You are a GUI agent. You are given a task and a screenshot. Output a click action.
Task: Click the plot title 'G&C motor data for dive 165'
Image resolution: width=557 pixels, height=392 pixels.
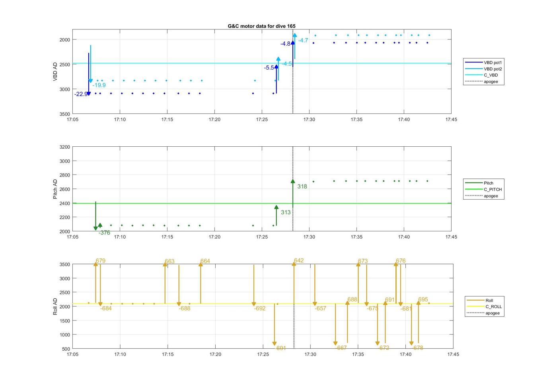tap(261, 26)
